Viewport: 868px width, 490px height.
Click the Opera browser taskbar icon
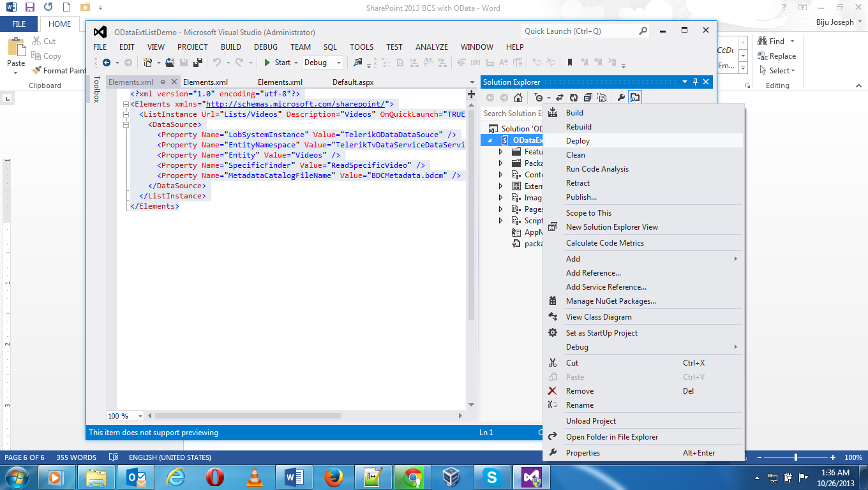[x=215, y=477]
